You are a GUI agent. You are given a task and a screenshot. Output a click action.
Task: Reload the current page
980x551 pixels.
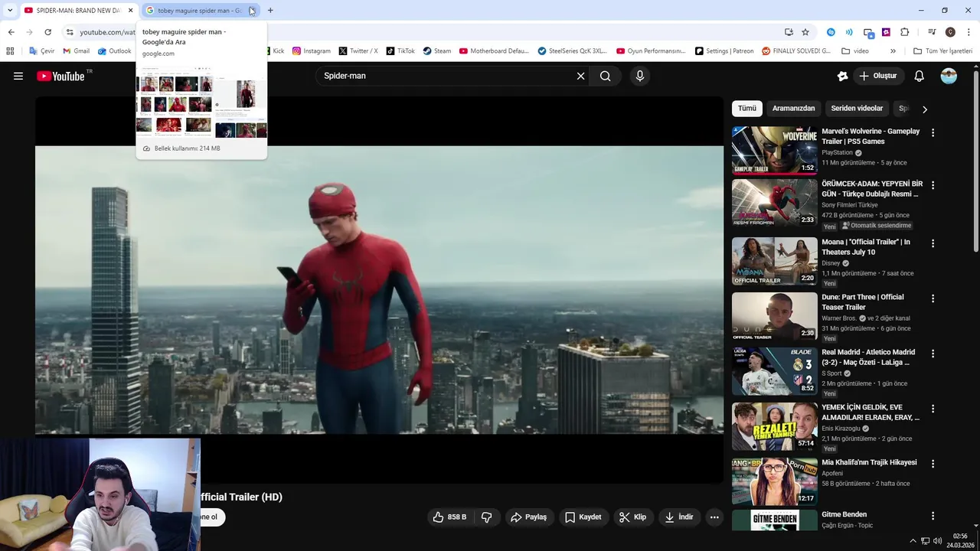(x=47, y=32)
